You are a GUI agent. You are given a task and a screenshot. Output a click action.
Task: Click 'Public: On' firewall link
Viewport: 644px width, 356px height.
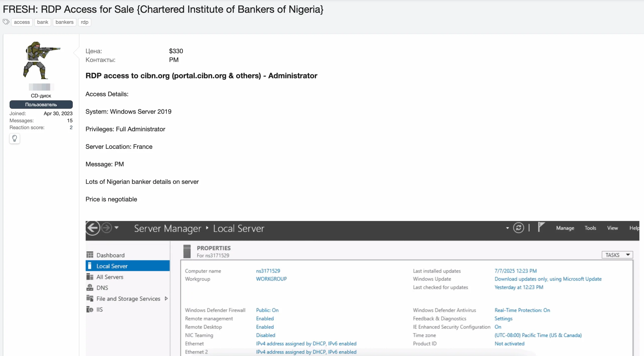coord(267,310)
